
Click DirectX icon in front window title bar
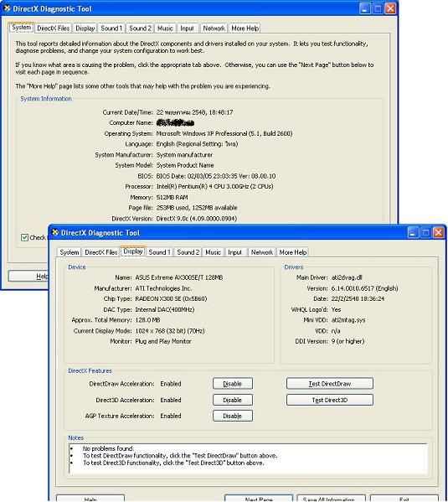55,232
